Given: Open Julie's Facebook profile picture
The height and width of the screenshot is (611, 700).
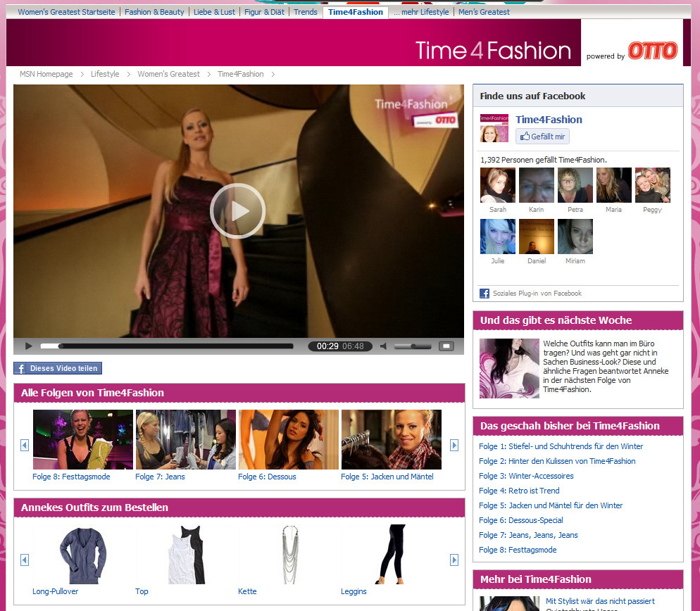Looking at the screenshot, I should point(498,237).
